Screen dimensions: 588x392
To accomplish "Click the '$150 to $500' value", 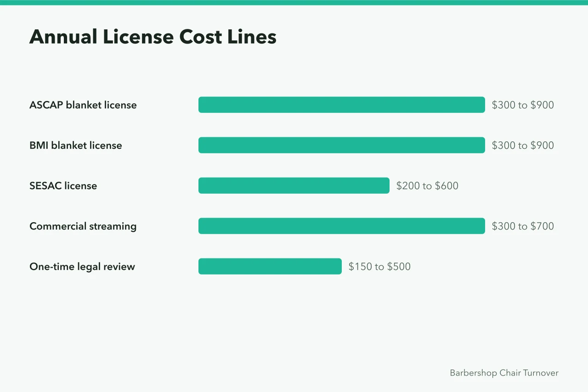I will tap(379, 266).
